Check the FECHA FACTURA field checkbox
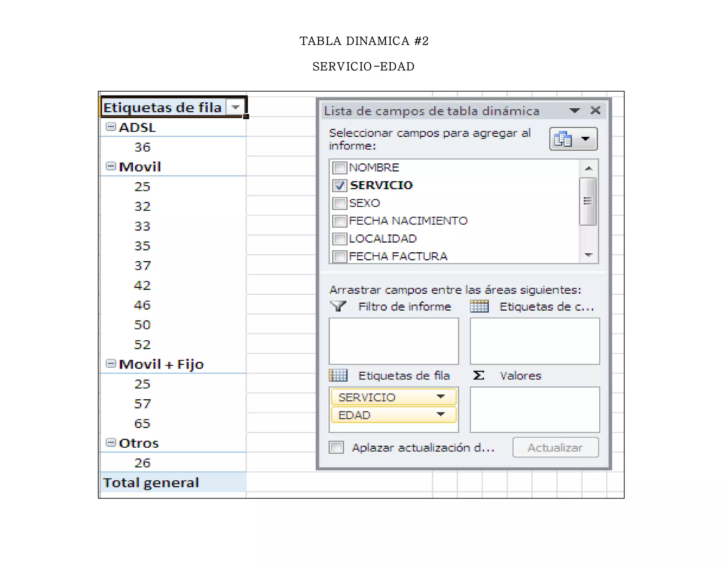This screenshot has height=562, width=728. (x=339, y=256)
